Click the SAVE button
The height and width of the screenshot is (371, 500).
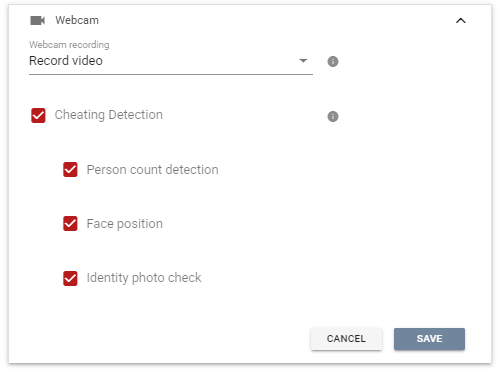click(x=429, y=339)
